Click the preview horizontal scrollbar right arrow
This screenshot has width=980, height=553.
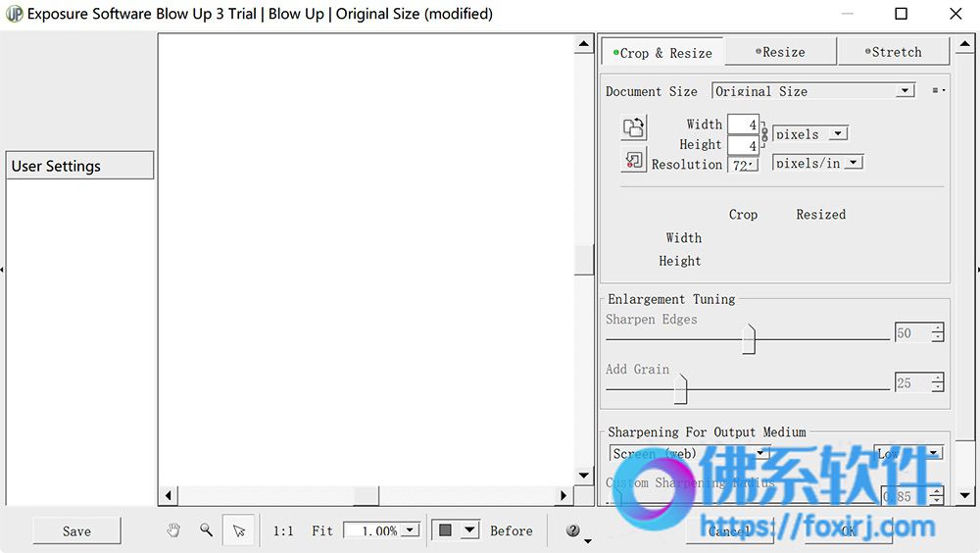(x=563, y=495)
